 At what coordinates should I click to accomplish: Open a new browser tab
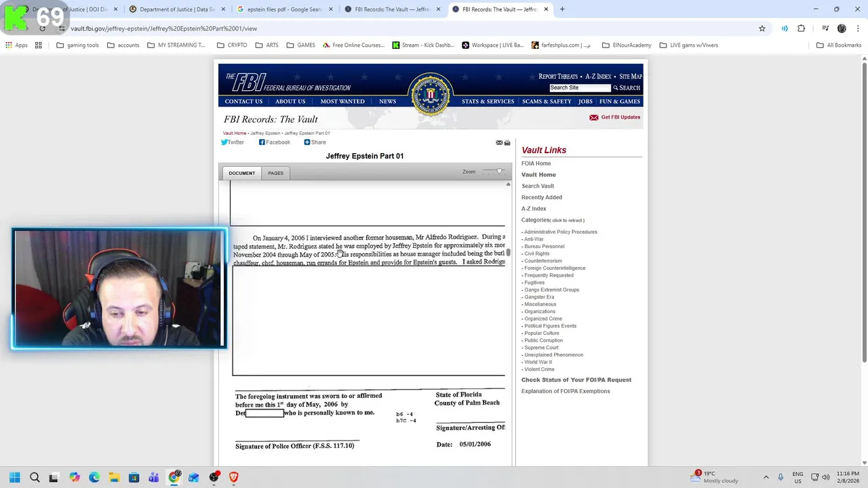coord(562,9)
